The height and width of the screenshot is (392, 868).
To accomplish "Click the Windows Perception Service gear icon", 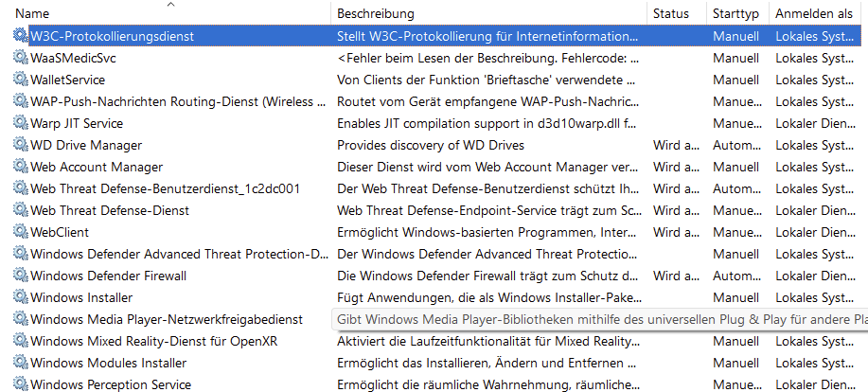I will (21, 384).
